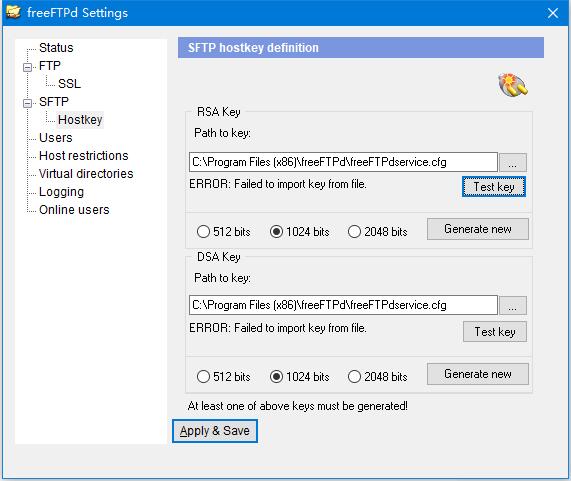Click 'At least one of above keys' notice
Viewport: 571px width, 481px height.
click(x=298, y=406)
